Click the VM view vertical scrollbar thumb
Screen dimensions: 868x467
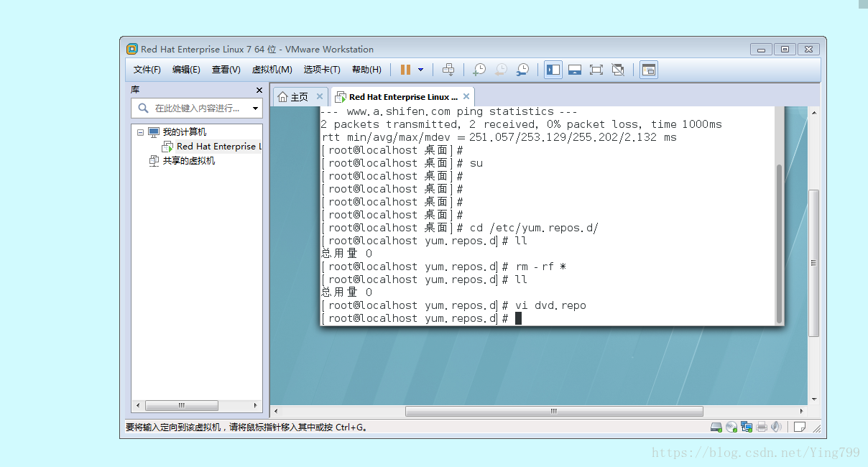(x=813, y=263)
